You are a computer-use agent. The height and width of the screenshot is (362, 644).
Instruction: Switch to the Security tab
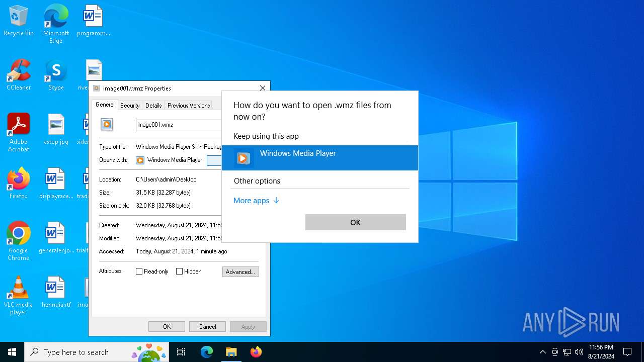[130, 106]
